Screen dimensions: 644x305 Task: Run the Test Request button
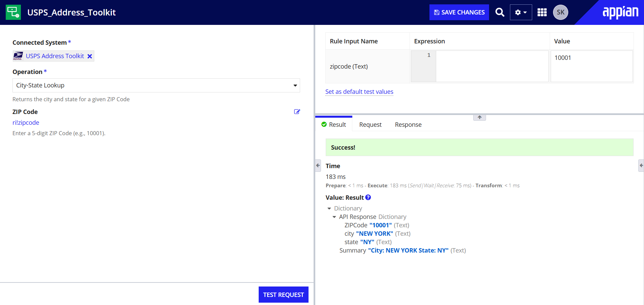[x=284, y=295]
